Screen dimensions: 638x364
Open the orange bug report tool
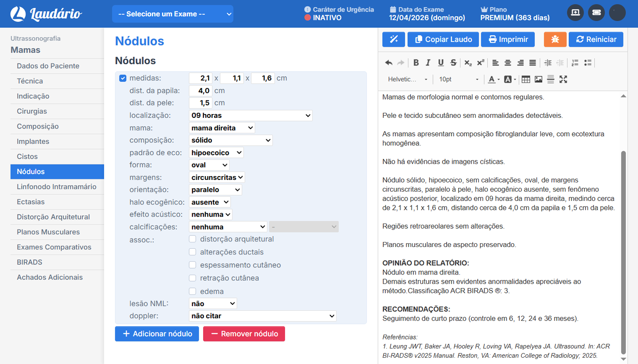pos(555,39)
